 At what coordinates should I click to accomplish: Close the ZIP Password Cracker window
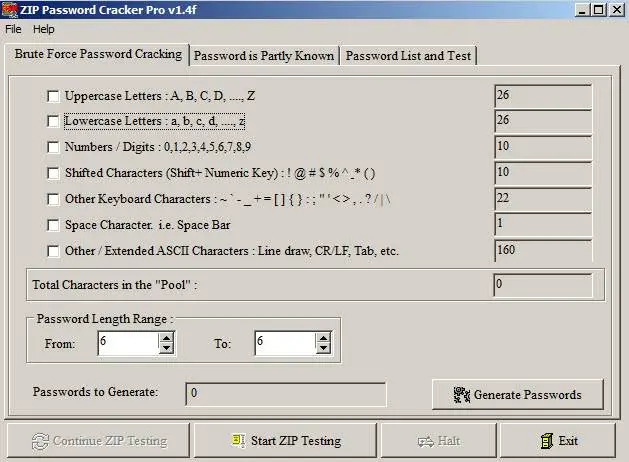[x=617, y=10]
